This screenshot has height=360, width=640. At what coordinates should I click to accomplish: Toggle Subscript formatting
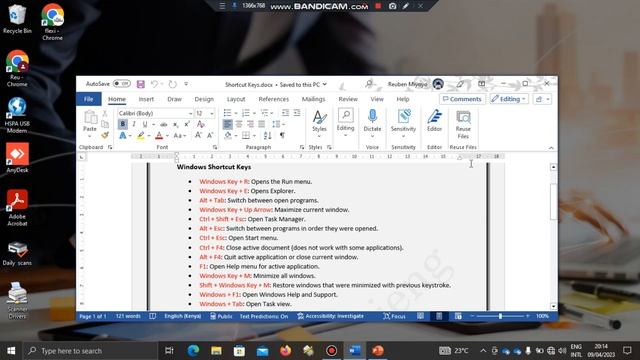176,124
